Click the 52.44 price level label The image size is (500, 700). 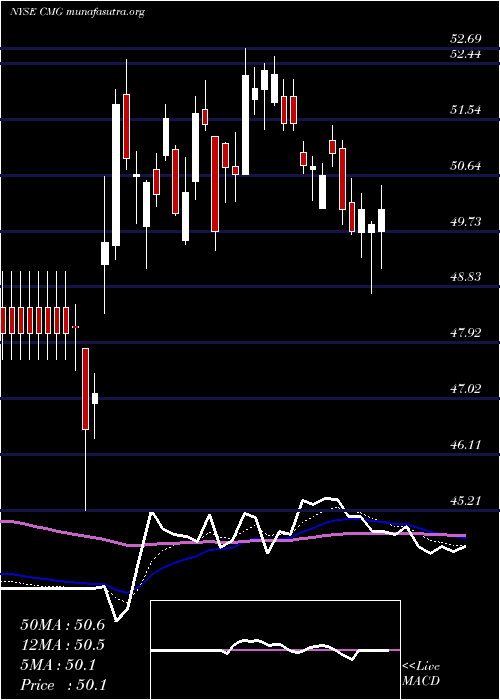click(x=466, y=54)
